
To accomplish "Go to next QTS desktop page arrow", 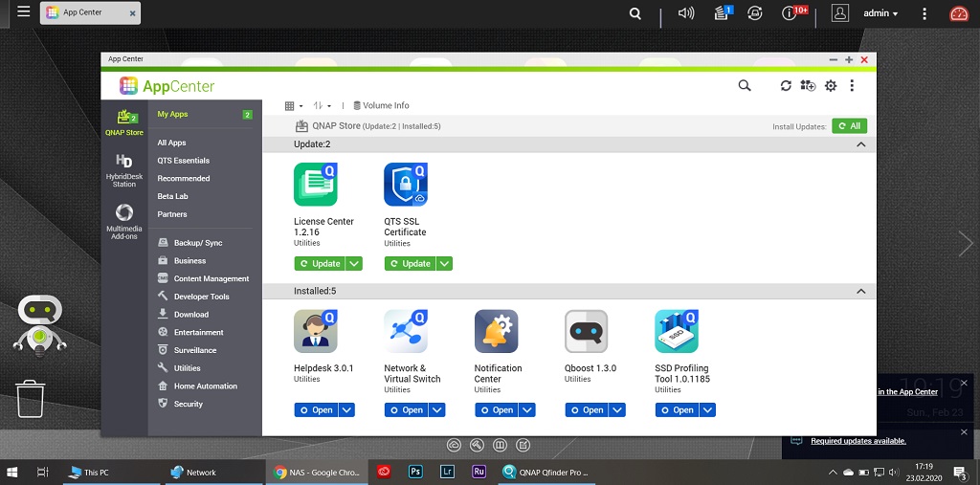I will 966,243.
